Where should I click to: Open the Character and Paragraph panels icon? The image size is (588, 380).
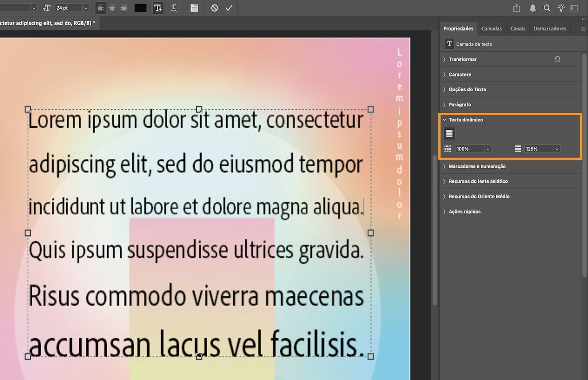194,8
